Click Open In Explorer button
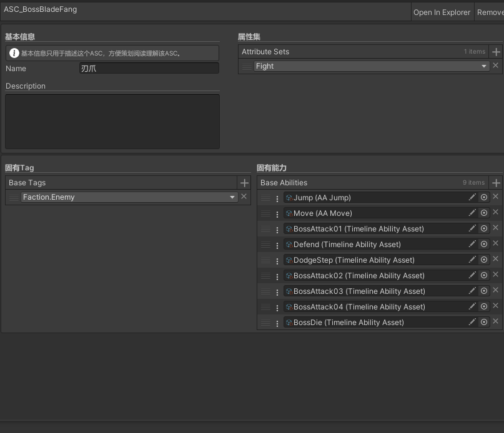 point(442,12)
